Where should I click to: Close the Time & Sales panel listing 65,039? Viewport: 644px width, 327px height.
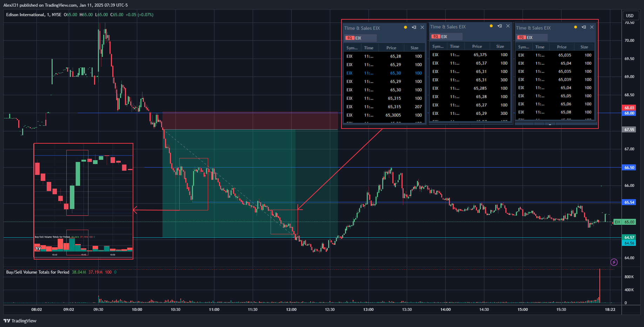592,27
